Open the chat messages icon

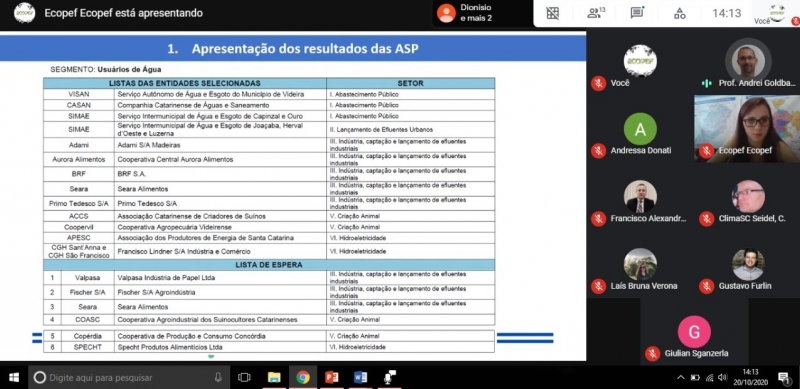[637, 13]
